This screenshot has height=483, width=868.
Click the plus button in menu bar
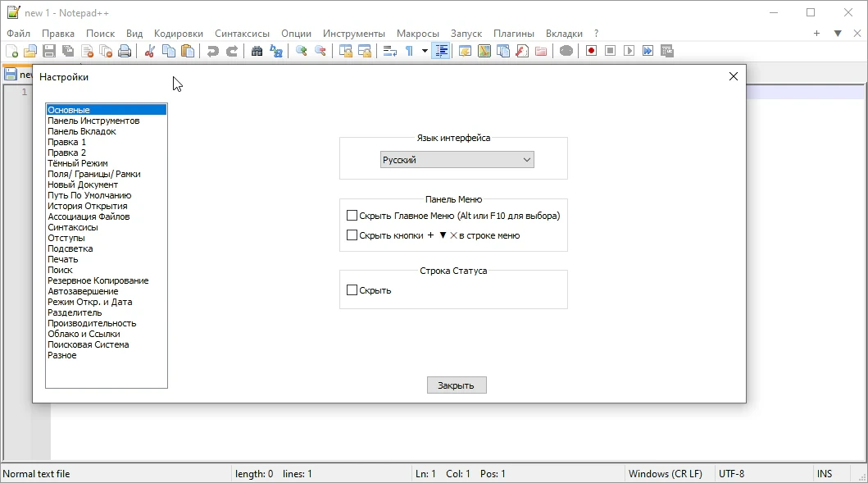(x=816, y=34)
